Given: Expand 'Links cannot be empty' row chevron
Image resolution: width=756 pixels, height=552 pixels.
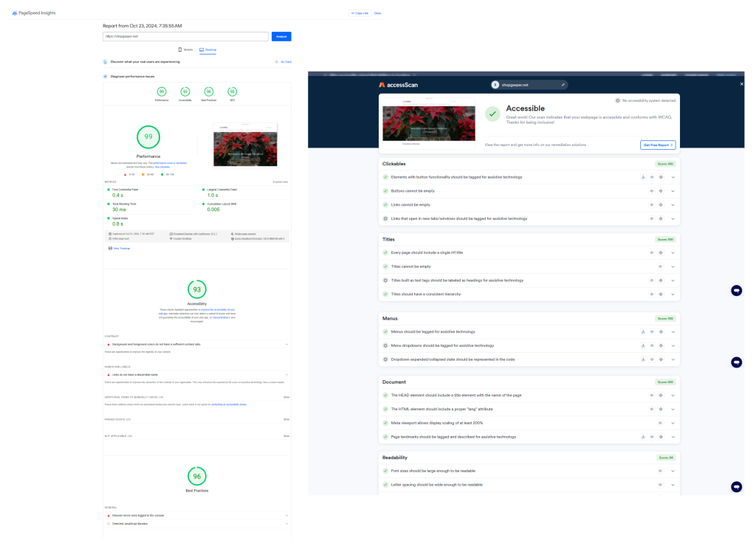Looking at the screenshot, I should (673, 204).
